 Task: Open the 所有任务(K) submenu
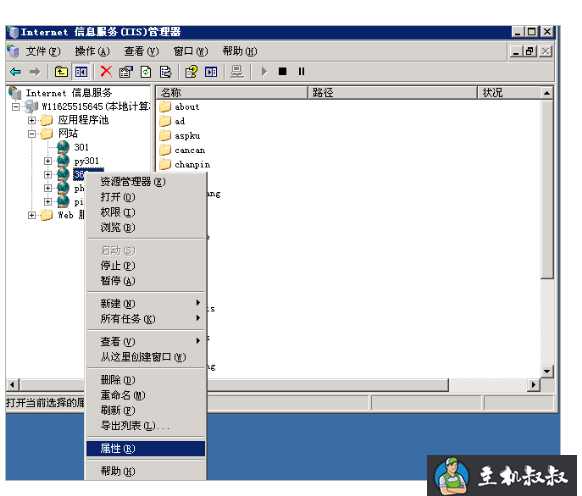146,319
